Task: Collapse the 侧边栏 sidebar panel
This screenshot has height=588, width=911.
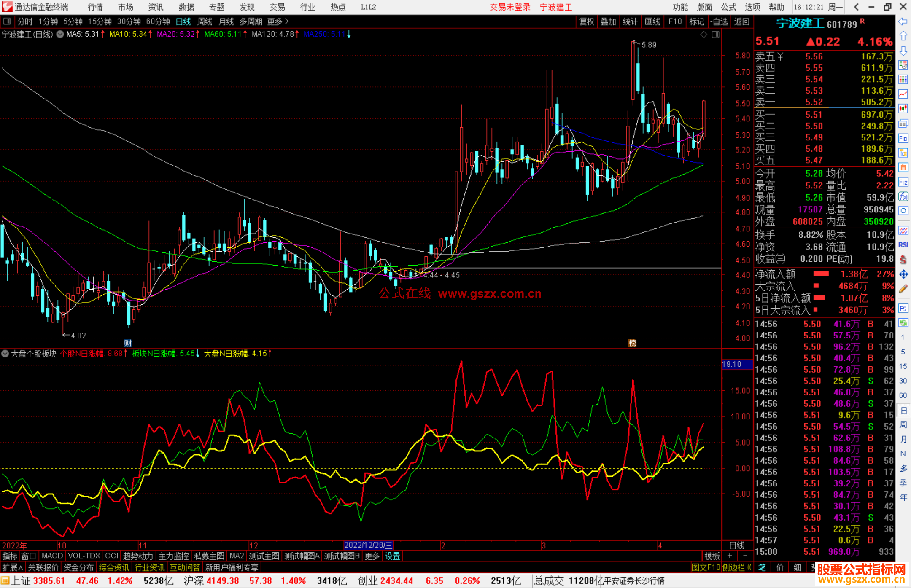Action: (737, 567)
